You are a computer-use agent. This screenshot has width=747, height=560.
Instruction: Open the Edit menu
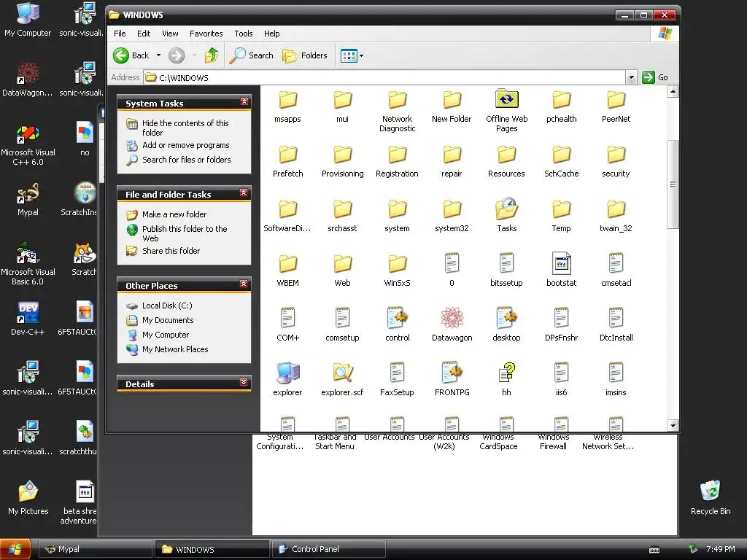(x=144, y=34)
